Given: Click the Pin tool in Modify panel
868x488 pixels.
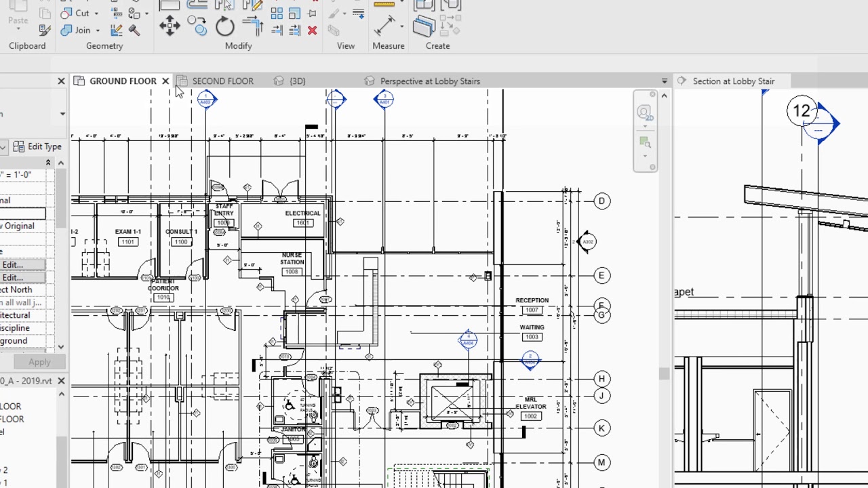Looking at the screenshot, I should click(313, 14).
